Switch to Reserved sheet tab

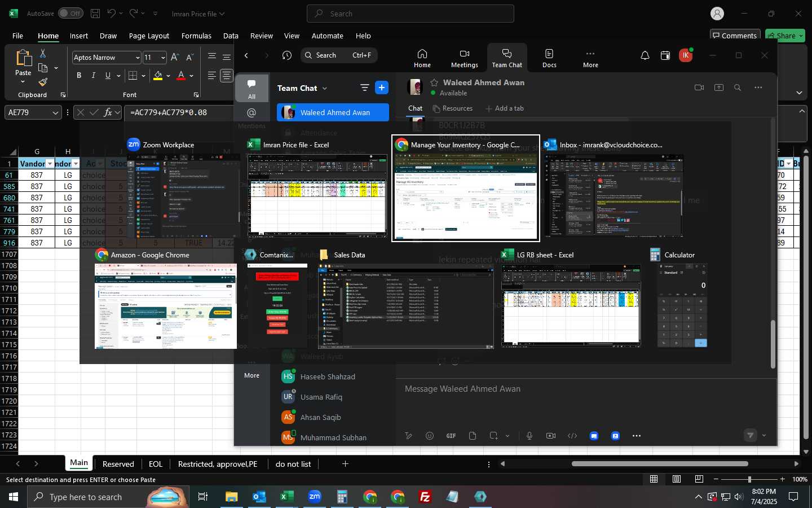pos(118,464)
